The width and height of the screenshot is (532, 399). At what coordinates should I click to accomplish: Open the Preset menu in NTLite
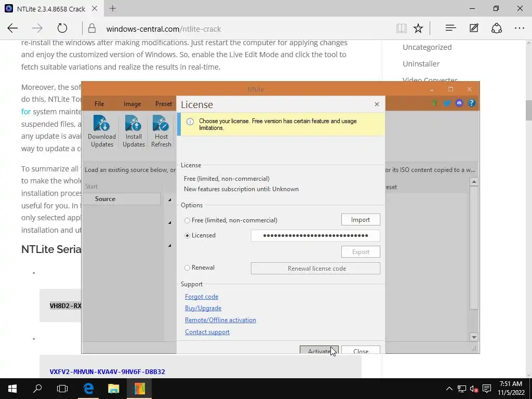click(x=164, y=104)
